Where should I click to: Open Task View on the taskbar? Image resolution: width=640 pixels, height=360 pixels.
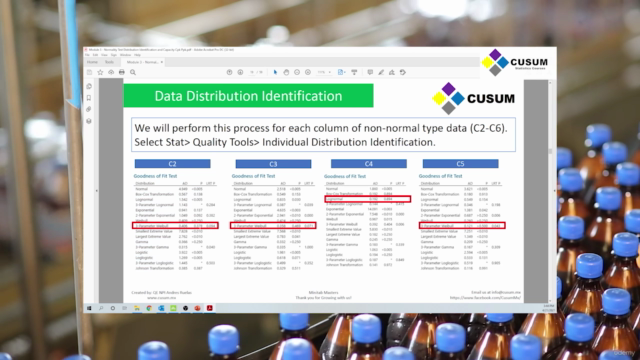(124, 308)
